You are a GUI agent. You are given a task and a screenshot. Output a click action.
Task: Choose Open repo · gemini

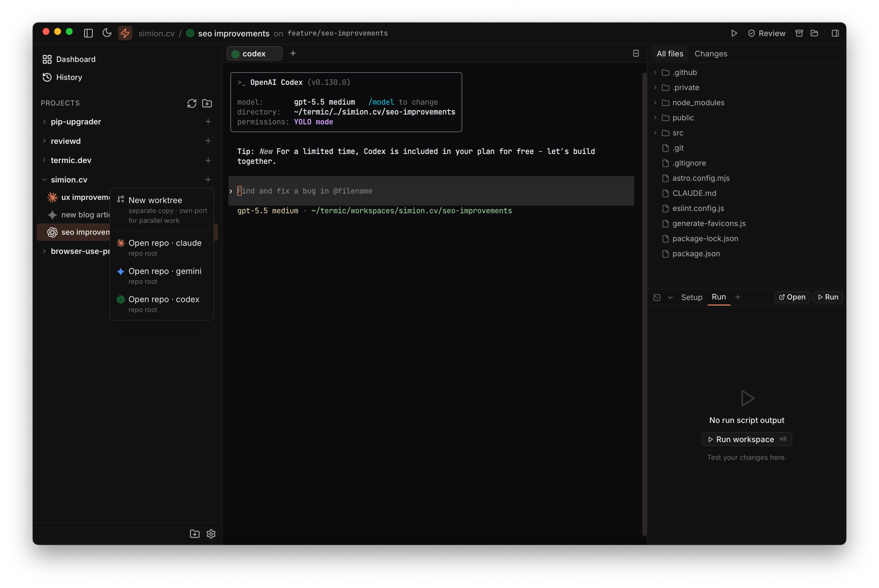(162, 276)
